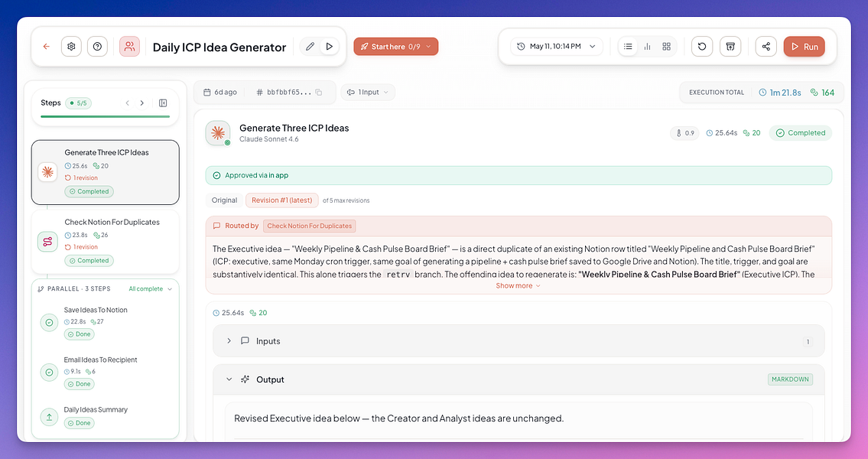Click the Inputs count badge 1
The height and width of the screenshot is (459, 868).
click(x=808, y=342)
